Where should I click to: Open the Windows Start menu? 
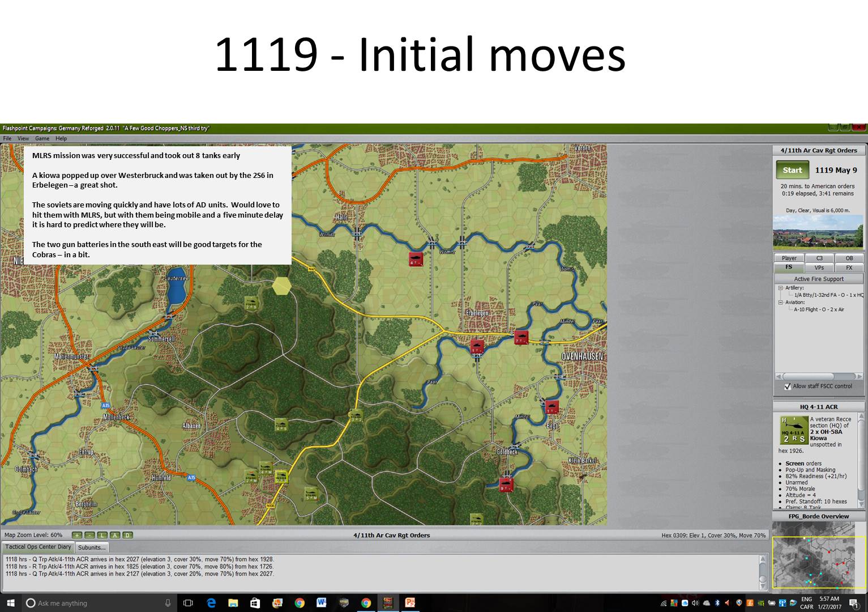pos(11,603)
